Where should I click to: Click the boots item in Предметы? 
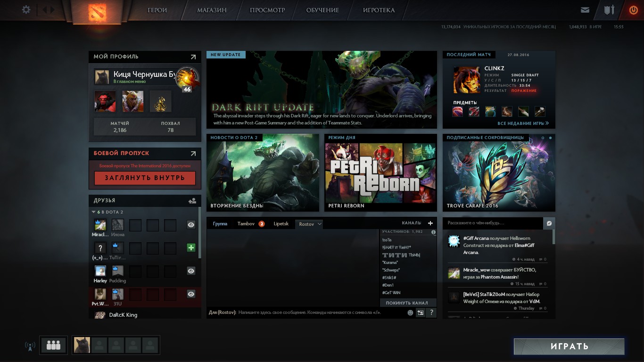(x=507, y=112)
